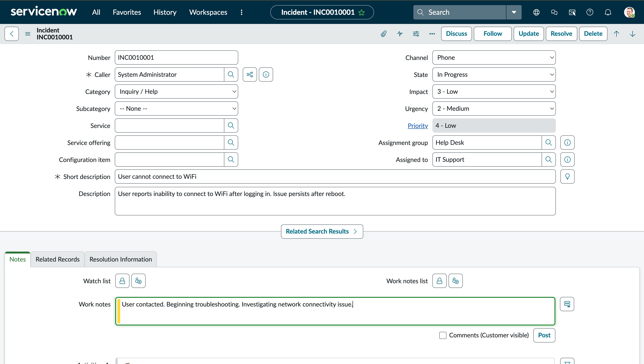Show related CIs for caller
Viewport: 644px width, 364px height.
250,75
